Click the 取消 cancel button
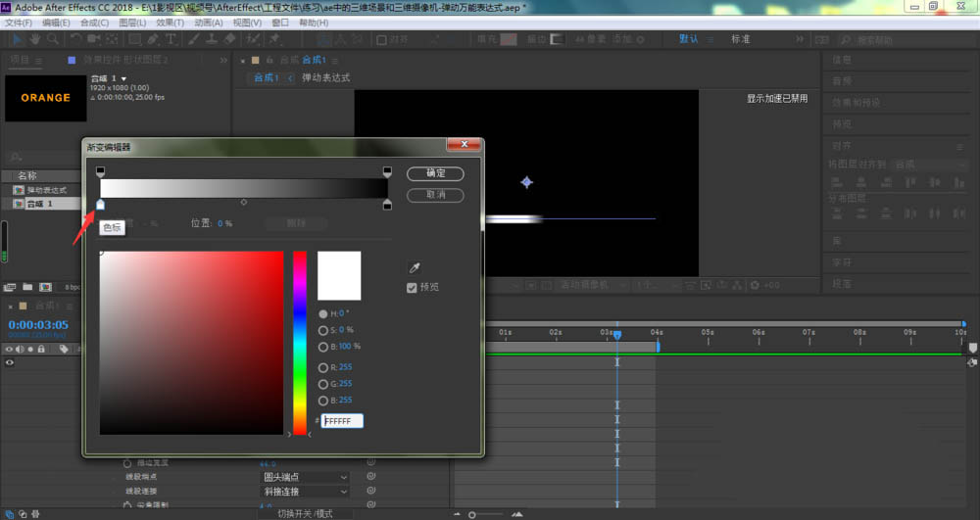Viewport: 980px width, 520px height. coord(435,195)
